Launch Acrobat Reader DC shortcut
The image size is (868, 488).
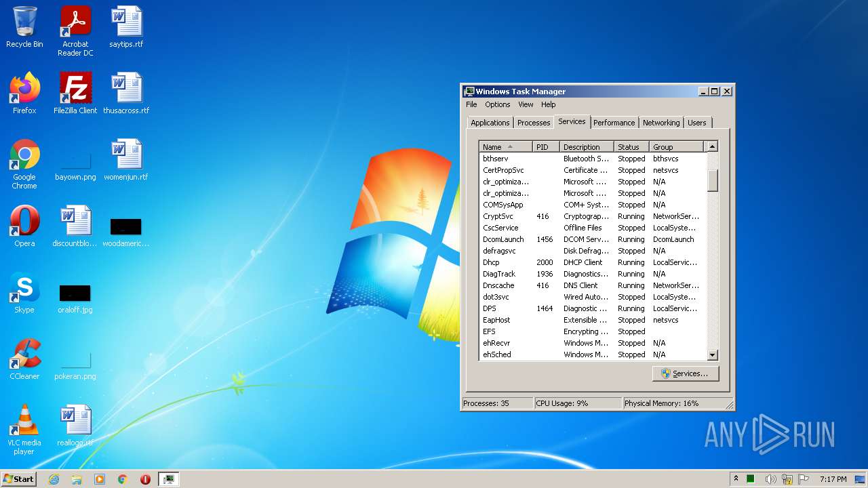point(75,31)
